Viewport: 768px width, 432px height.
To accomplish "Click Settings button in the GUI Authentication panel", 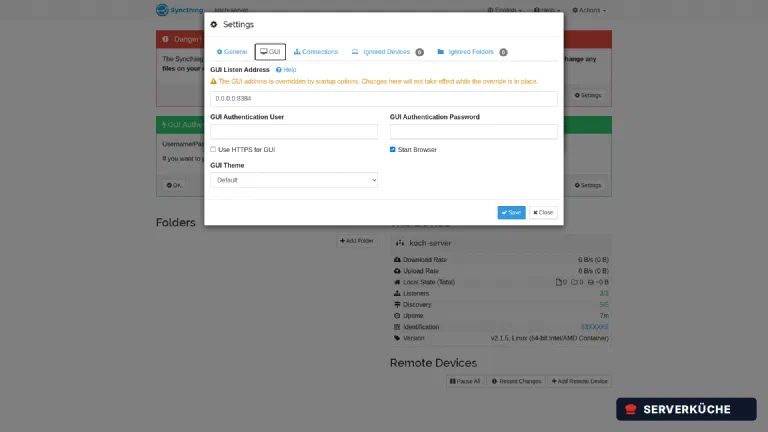I will (588, 185).
